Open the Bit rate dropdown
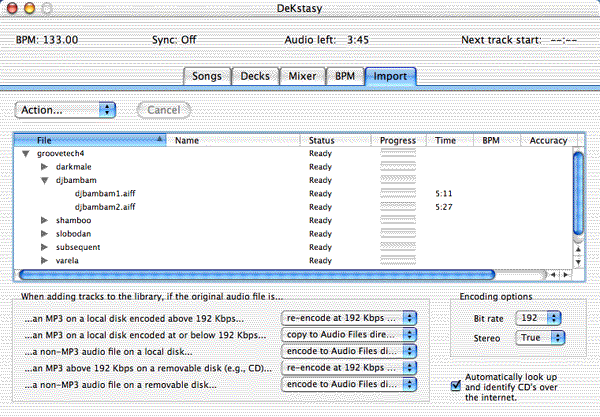The width and height of the screenshot is (600, 417). point(538,318)
